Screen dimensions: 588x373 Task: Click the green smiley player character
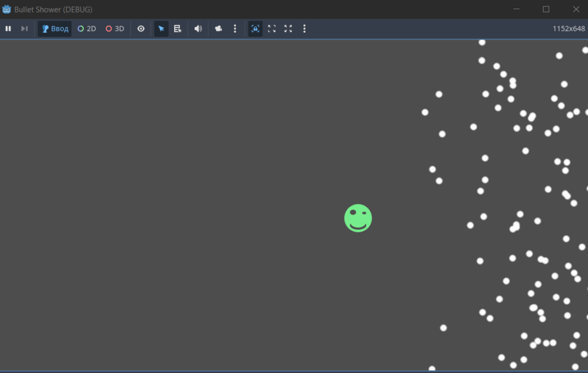click(x=358, y=218)
